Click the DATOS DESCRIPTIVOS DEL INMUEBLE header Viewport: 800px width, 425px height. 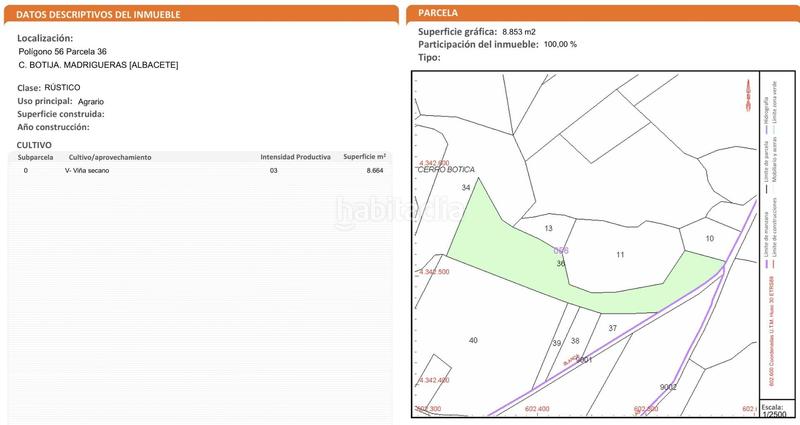pos(87,14)
